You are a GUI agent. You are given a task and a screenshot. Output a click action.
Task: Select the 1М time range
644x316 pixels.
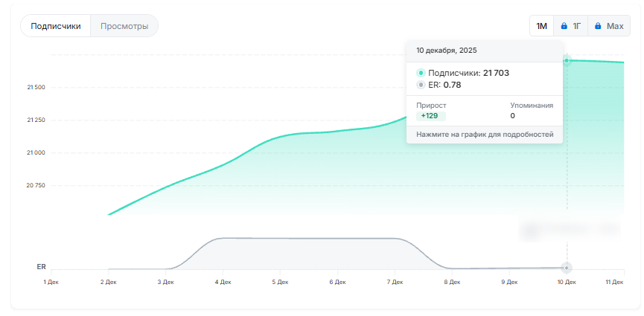tap(542, 26)
